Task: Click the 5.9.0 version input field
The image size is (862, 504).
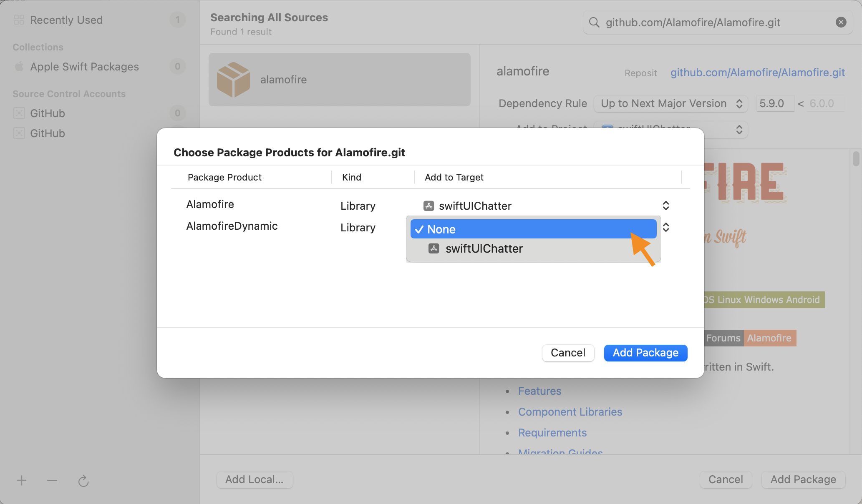Action: [x=775, y=103]
